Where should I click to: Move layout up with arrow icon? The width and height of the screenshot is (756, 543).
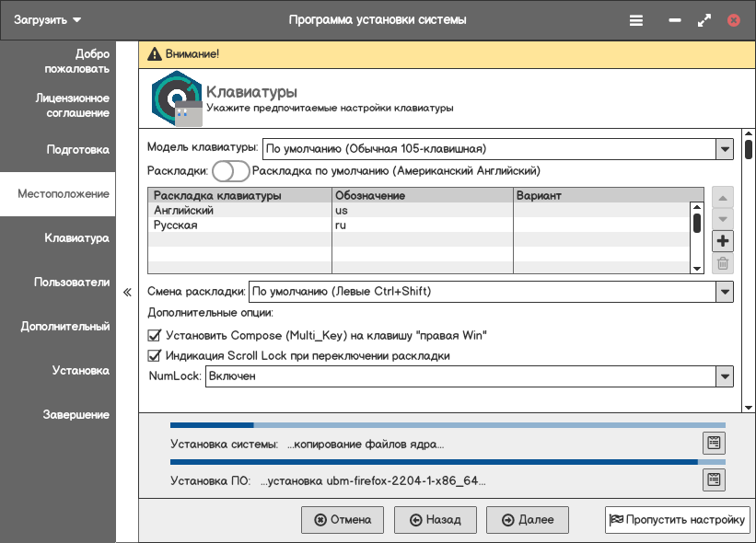(723, 198)
